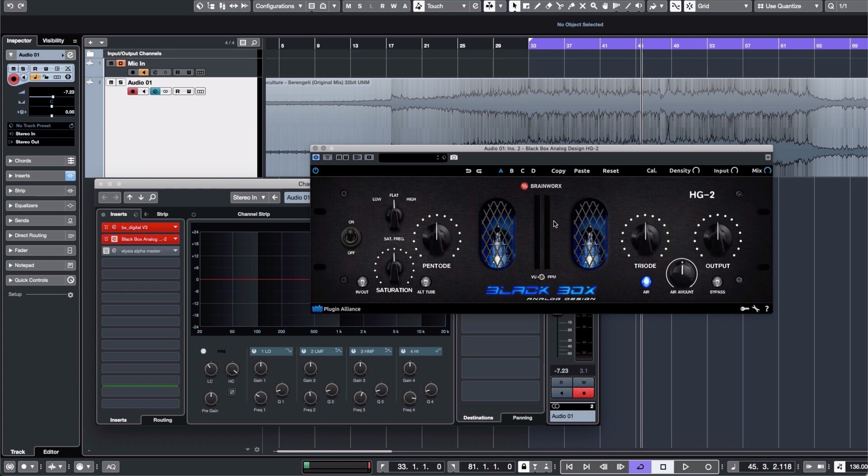Expand the Equalizers inspector section
The height and width of the screenshot is (476, 868).
[x=36, y=205]
